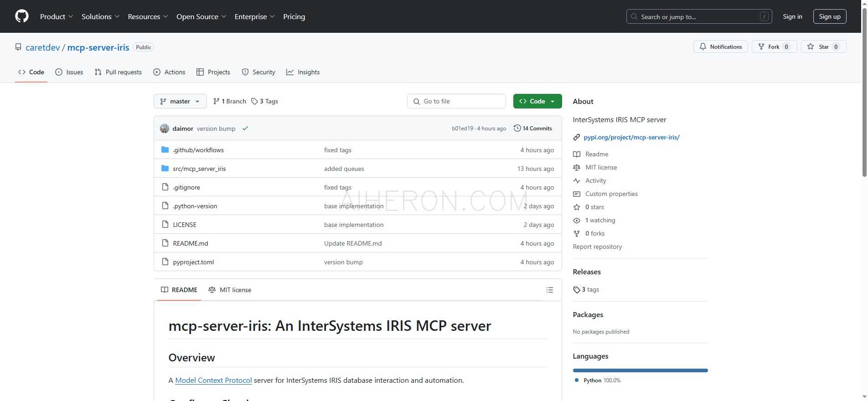Screen dimensions: 868x401
Task: Click the green commit status checkmark
Action: (x=245, y=129)
